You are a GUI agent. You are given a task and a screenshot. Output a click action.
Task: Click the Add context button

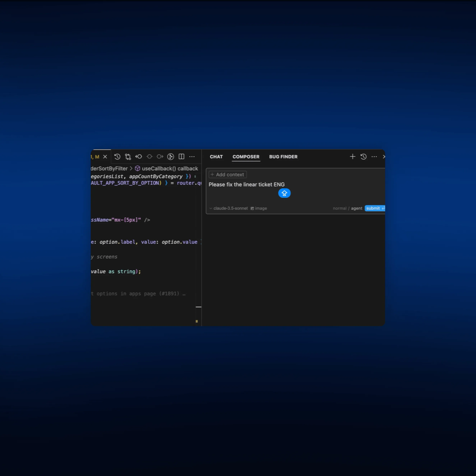(x=227, y=175)
